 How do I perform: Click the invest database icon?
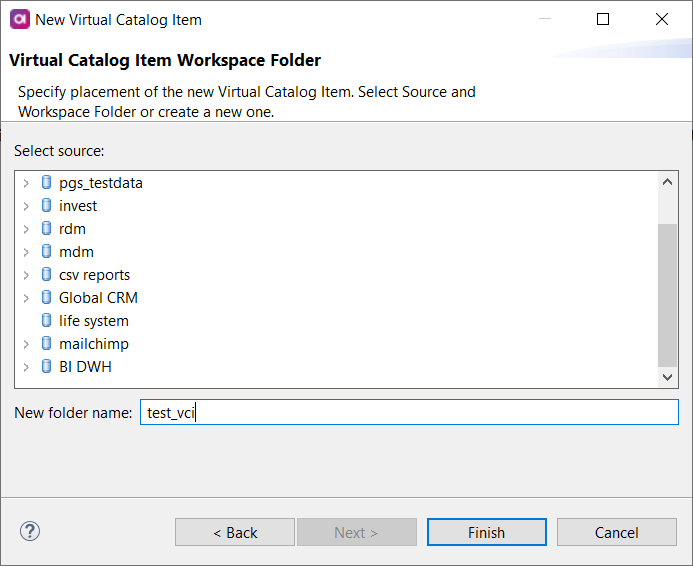[x=46, y=206]
